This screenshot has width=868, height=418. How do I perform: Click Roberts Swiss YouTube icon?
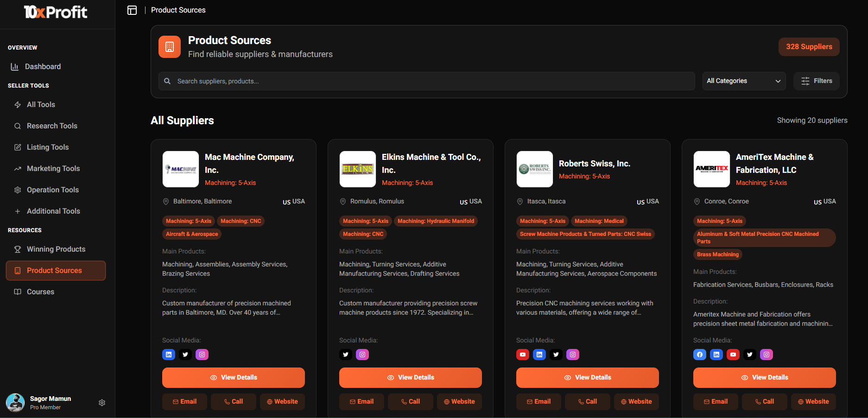click(522, 355)
